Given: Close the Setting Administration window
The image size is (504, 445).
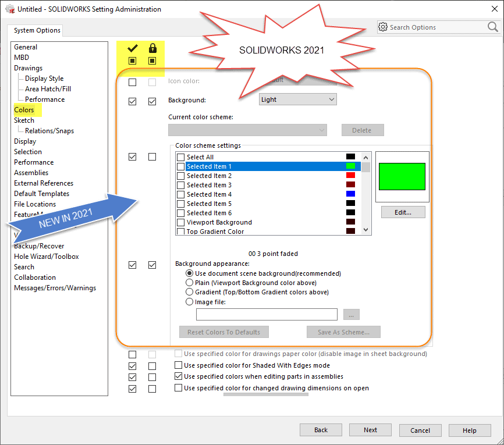Looking at the screenshot, I should [495, 9].
